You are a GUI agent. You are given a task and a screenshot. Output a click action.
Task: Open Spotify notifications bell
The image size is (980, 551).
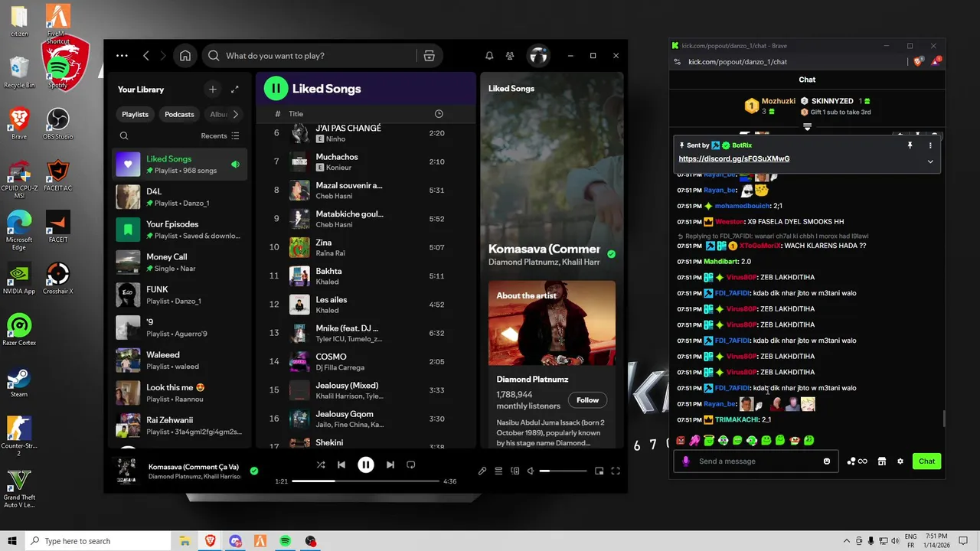pos(489,56)
